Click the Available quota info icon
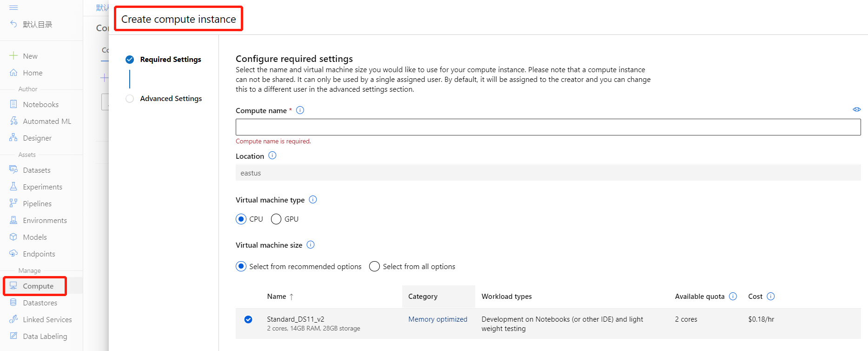Screen dimensions: 868x351 733,297
